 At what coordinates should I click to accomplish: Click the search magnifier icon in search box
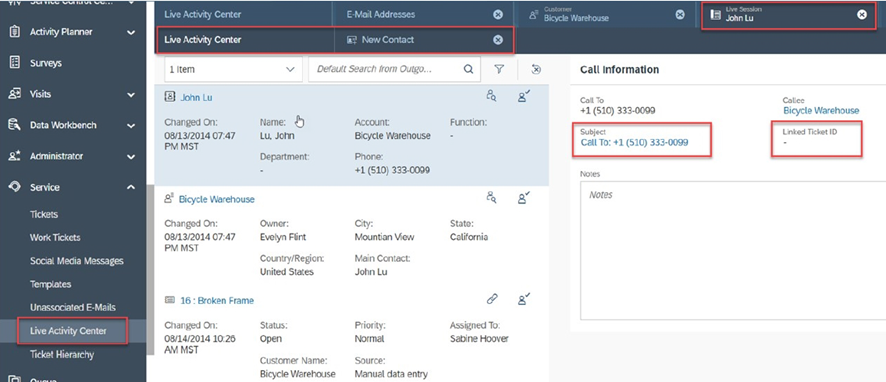pyautogui.click(x=468, y=69)
